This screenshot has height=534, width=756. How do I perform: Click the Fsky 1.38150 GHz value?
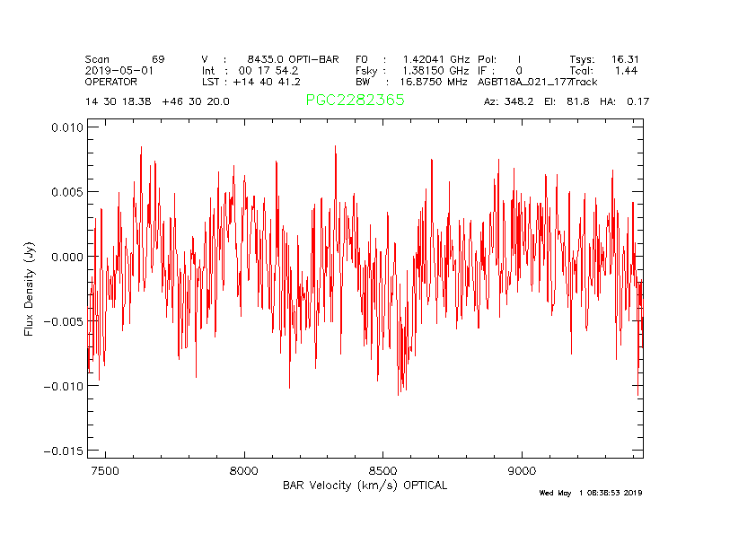(x=412, y=70)
